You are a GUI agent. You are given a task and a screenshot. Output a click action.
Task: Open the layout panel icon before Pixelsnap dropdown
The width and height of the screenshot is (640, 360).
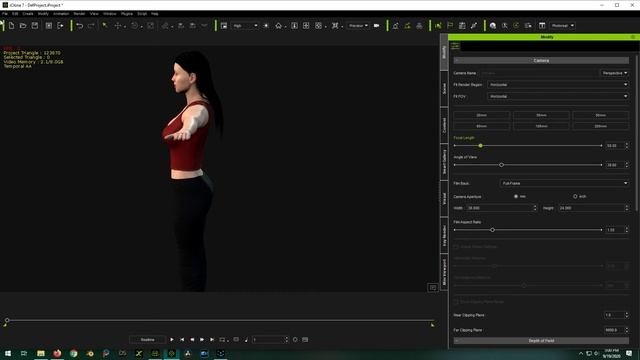[x=542, y=26]
